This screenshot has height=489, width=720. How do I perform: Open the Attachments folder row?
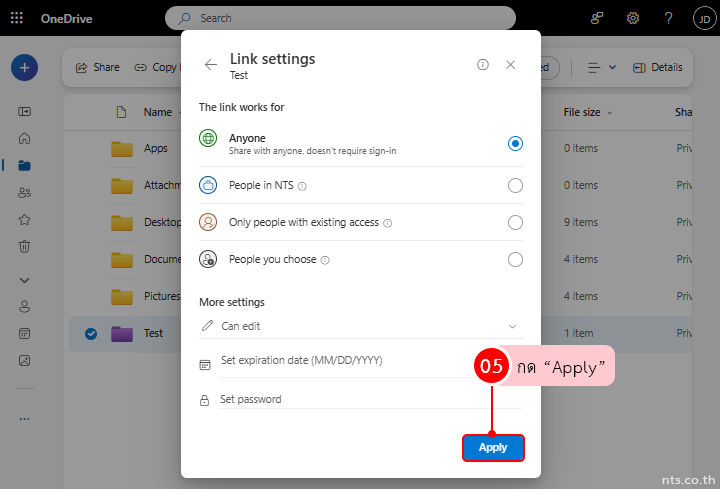point(162,185)
